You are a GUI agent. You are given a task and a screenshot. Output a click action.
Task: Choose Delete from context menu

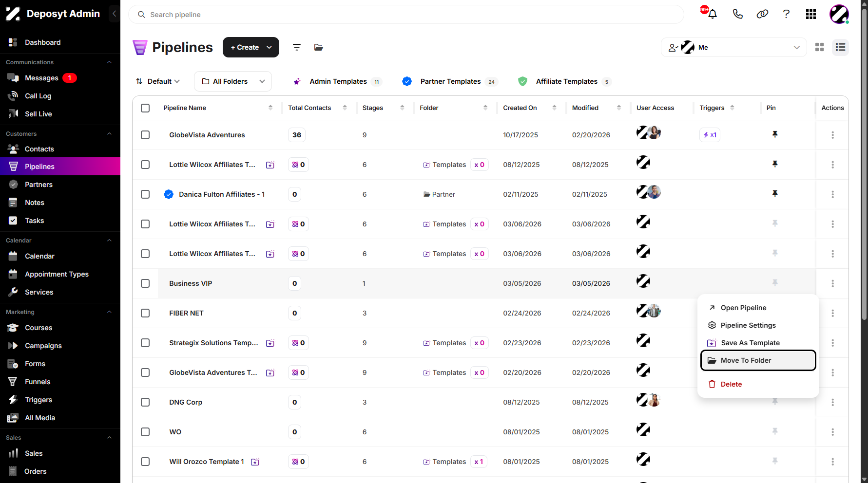758,384
